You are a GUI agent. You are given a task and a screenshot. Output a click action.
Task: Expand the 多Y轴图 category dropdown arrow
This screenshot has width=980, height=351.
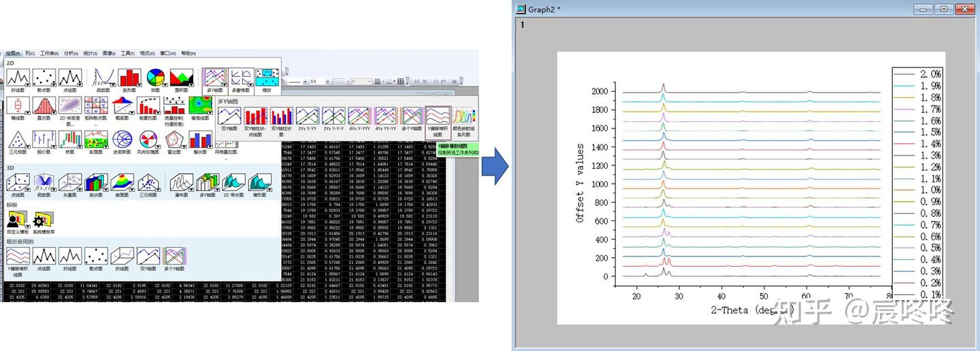[224, 84]
